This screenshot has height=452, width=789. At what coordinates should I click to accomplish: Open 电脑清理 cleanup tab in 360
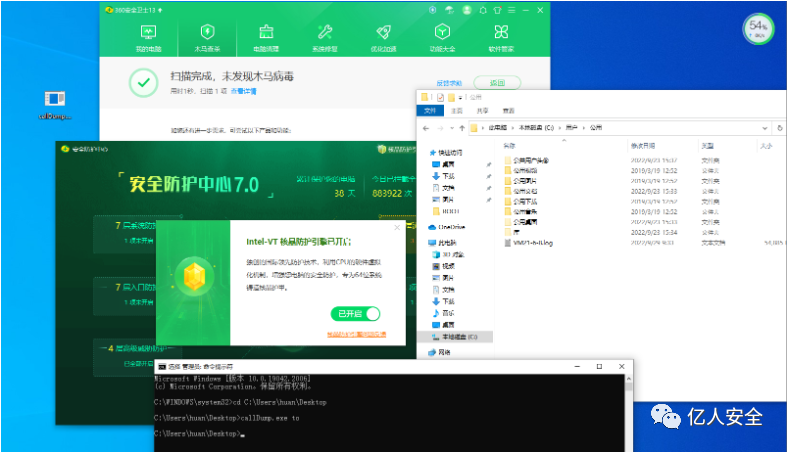[266, 38]
